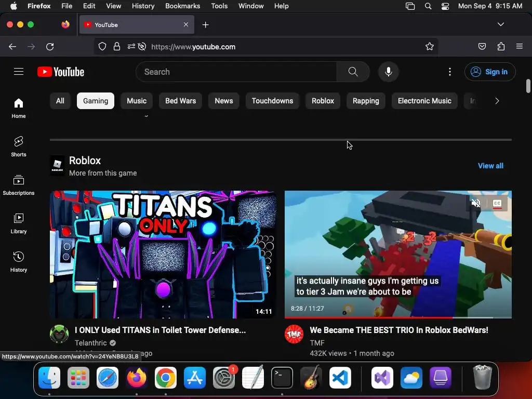
Task: Open History in sidebar
Action: click(19, 262)
